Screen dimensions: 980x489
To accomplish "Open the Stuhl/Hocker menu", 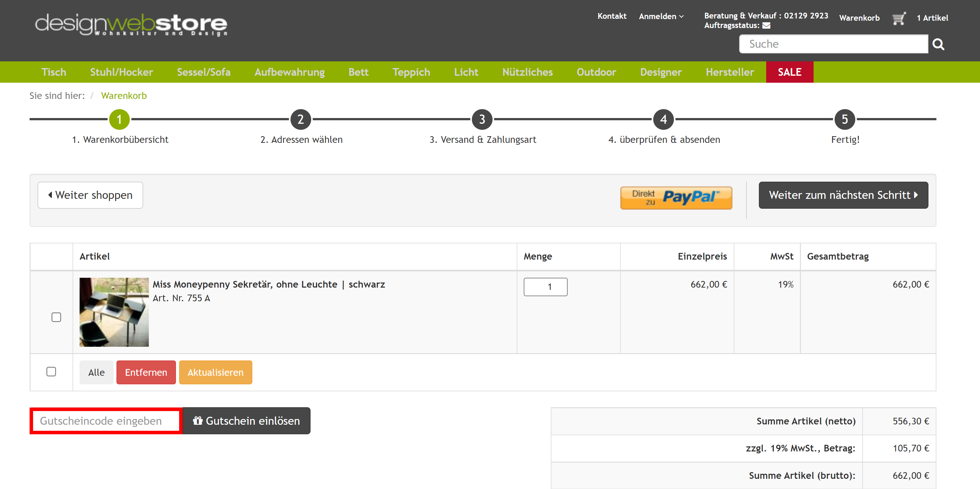I will 121,72.
